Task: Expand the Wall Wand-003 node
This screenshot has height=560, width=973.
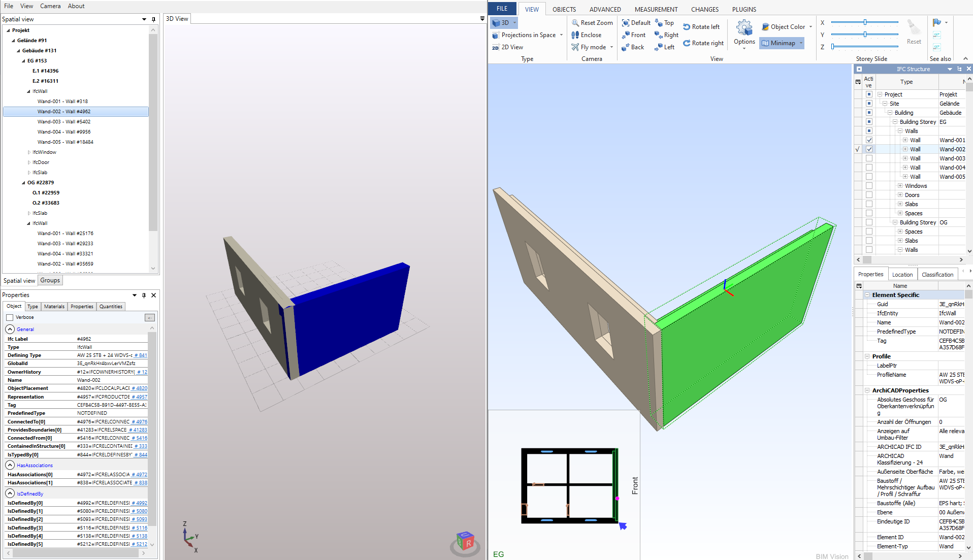Action: (x=905, y=158)
